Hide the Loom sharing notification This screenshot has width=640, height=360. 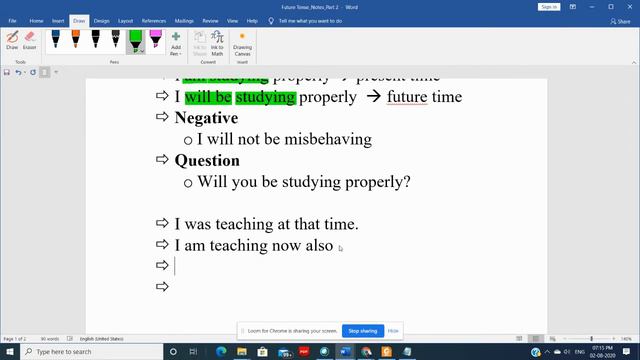393,331
